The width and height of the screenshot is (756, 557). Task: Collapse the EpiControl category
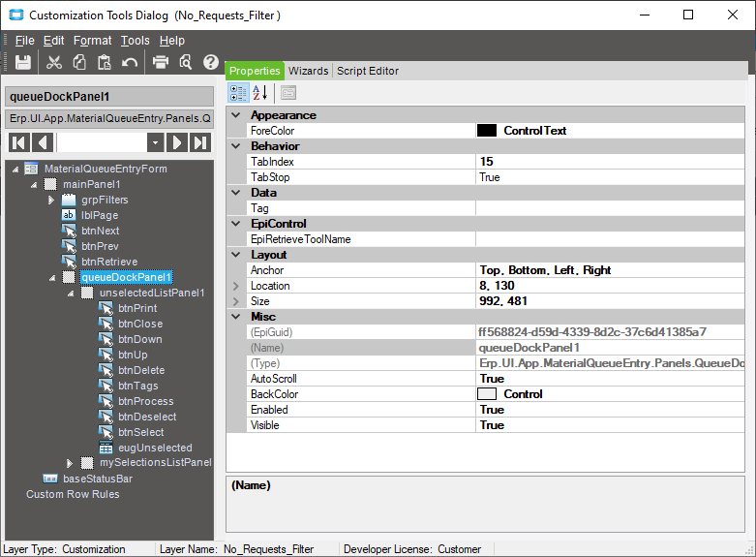click(x=236, y=224)
